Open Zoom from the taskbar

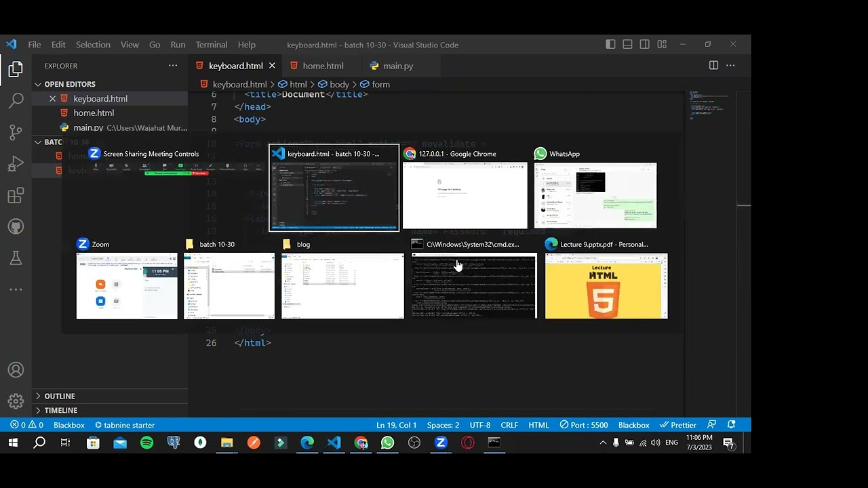441,443
